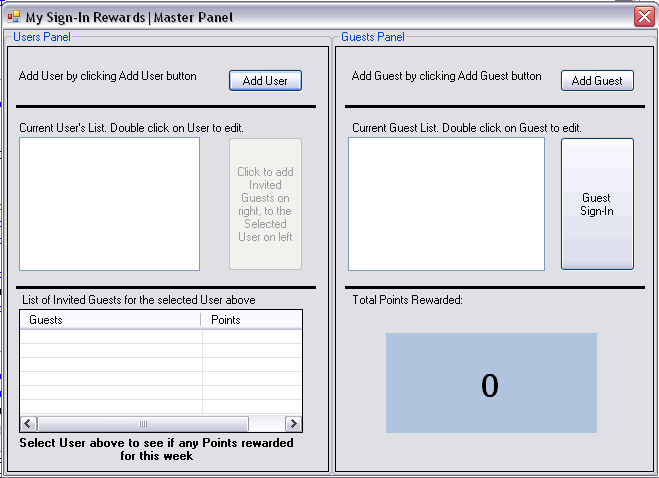Click the 'Select User above' bold message
The width and height of the screenshot is (659, 478).
tap(156, 449)
